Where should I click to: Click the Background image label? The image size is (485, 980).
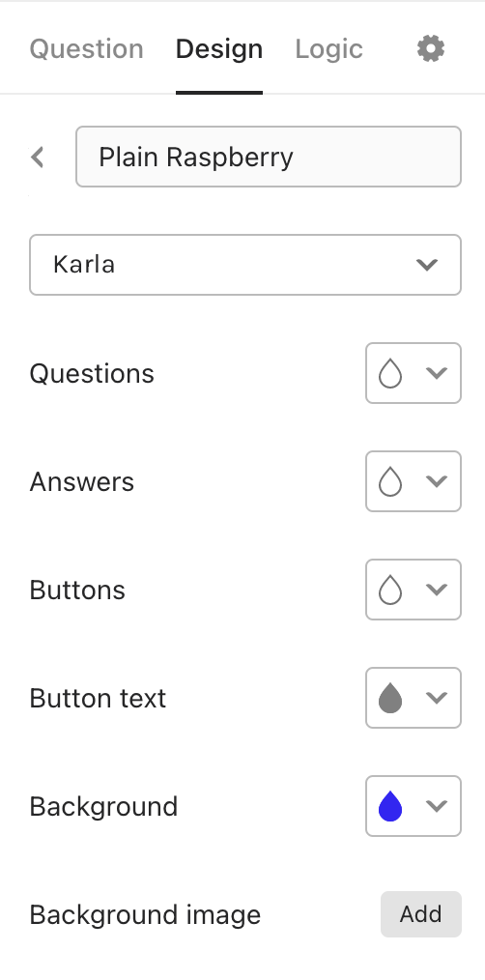click(x=145, y=915)
